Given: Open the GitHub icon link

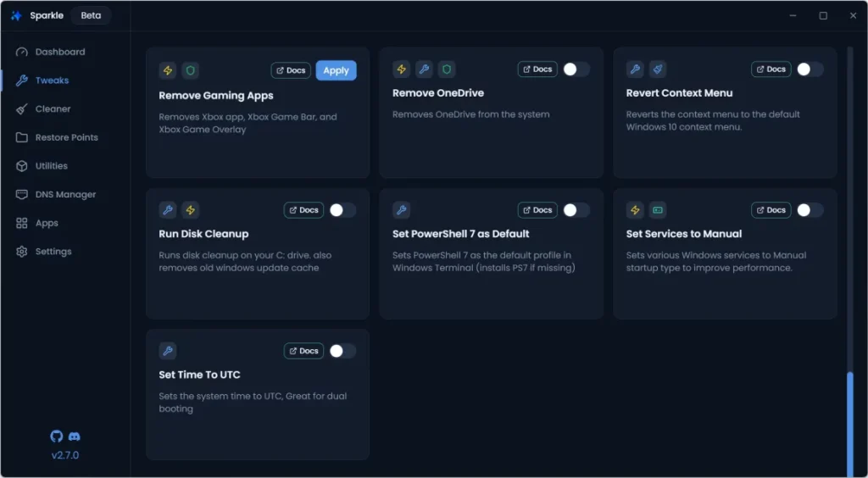Looking at the screenshot, I should [57, 436].
